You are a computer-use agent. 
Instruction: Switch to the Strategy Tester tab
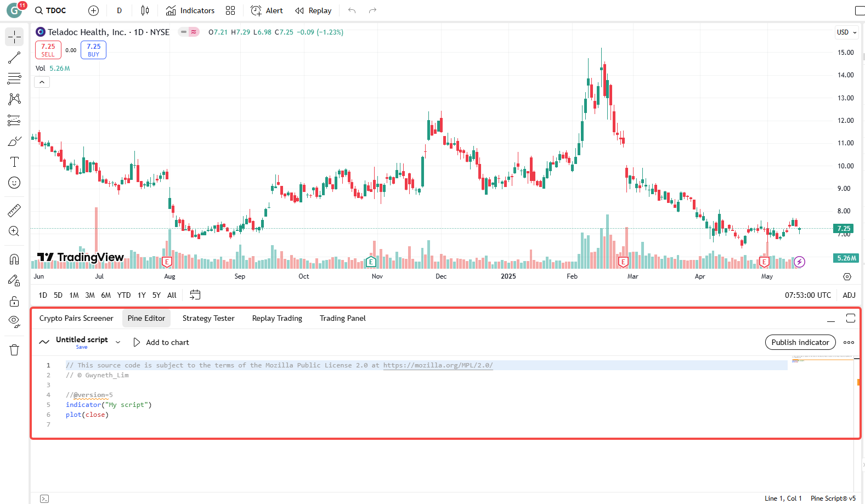[208, 318]
